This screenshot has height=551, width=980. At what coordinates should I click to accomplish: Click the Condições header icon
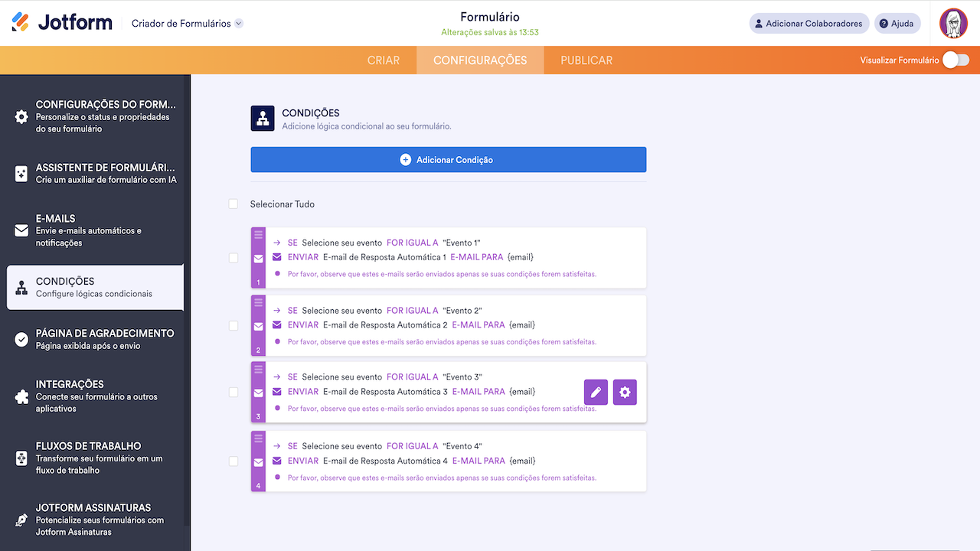pos(263,119)
